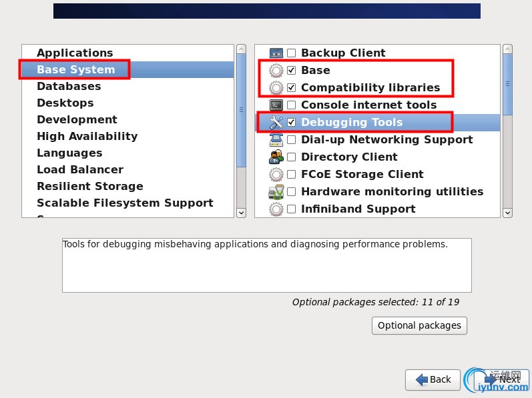Select the Resilient Storage category
The width and height of the screenshot is (532, 398).
pyautogui.click(x=128, y=186)
